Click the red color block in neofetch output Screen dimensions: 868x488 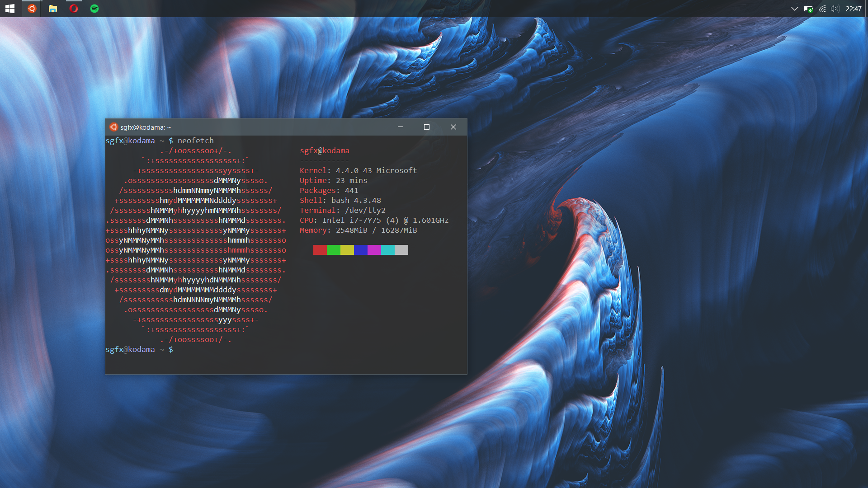[x=320, y=250]
